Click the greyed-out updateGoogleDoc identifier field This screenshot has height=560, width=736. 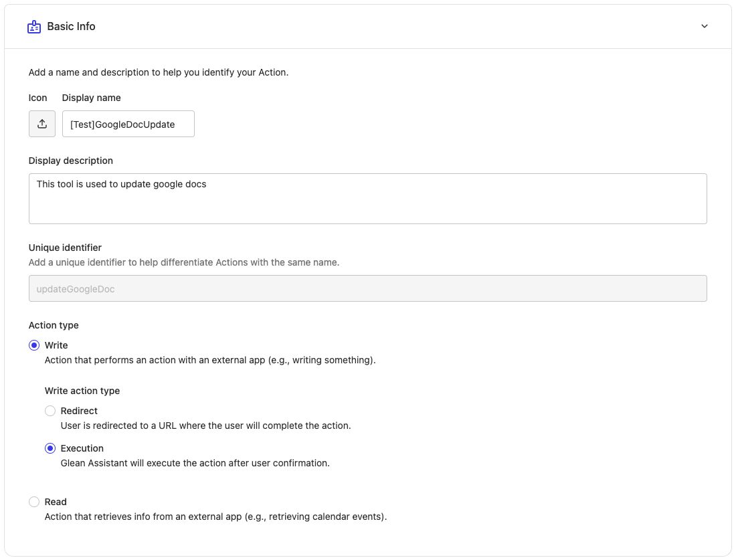click(367, 288)
